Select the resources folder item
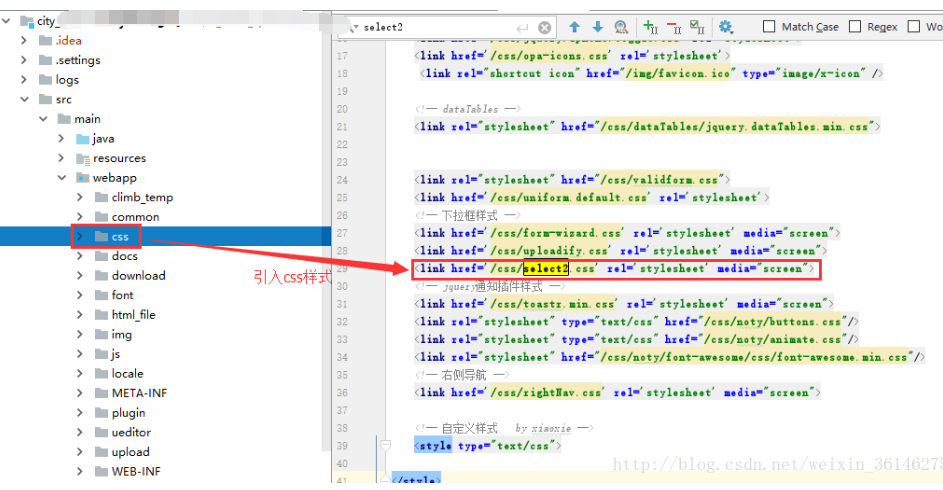 [119, 158]
